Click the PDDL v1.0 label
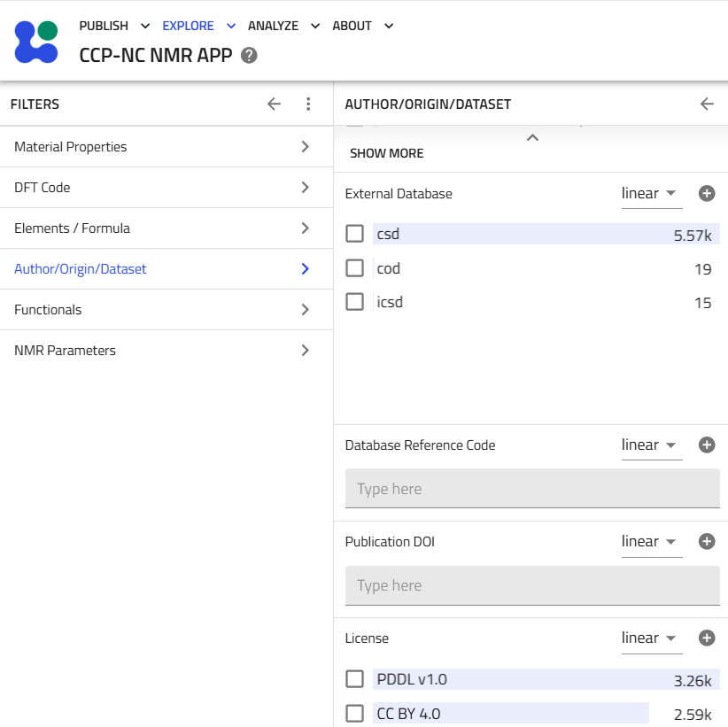Viewport: 728px width, 727px height. 412,679
